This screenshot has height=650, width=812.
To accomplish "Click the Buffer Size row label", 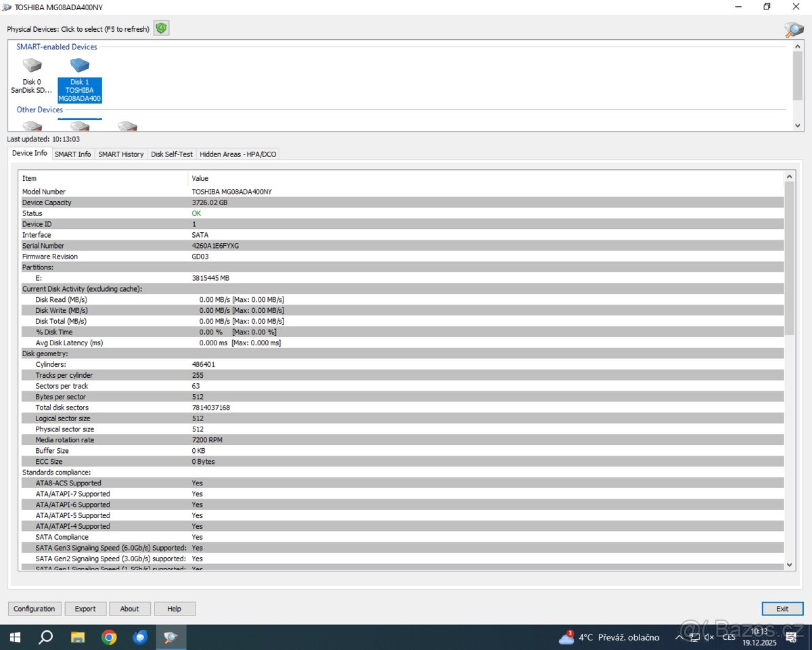I will click(52, 451).
